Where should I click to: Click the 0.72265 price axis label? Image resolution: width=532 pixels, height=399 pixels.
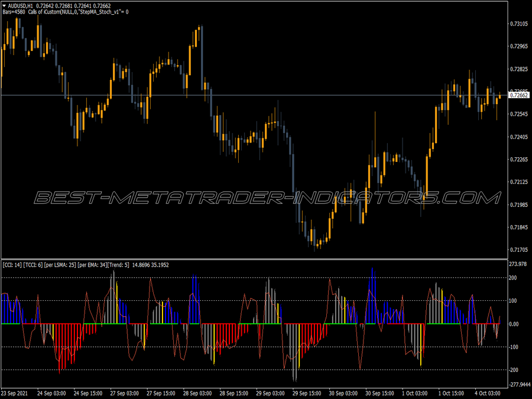[x=519, y=160]
